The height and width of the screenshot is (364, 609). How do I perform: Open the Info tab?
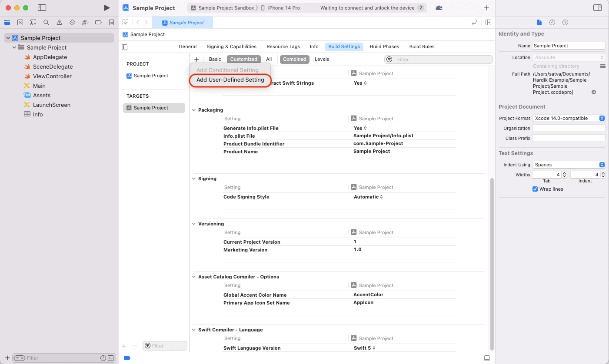point(314,46)
